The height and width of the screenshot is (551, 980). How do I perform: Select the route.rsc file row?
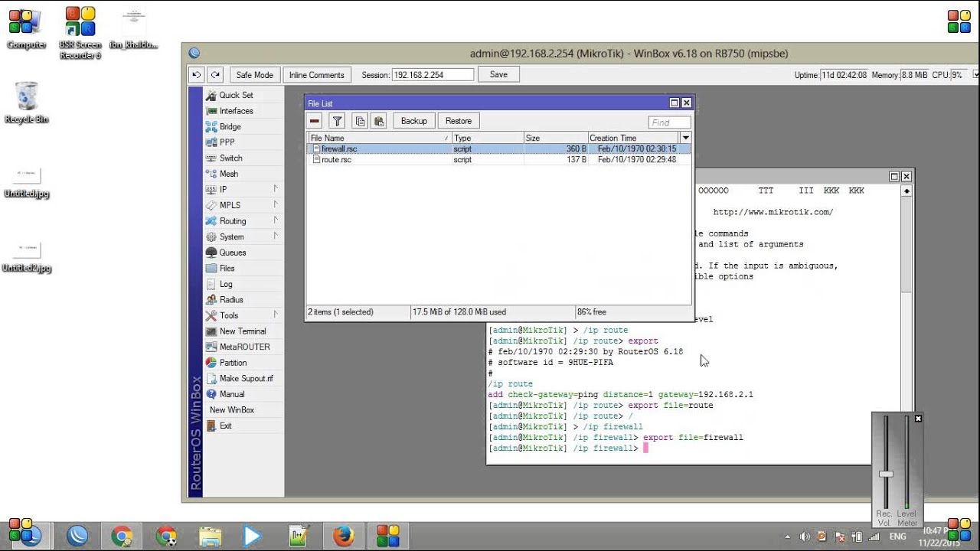point(499,160)
